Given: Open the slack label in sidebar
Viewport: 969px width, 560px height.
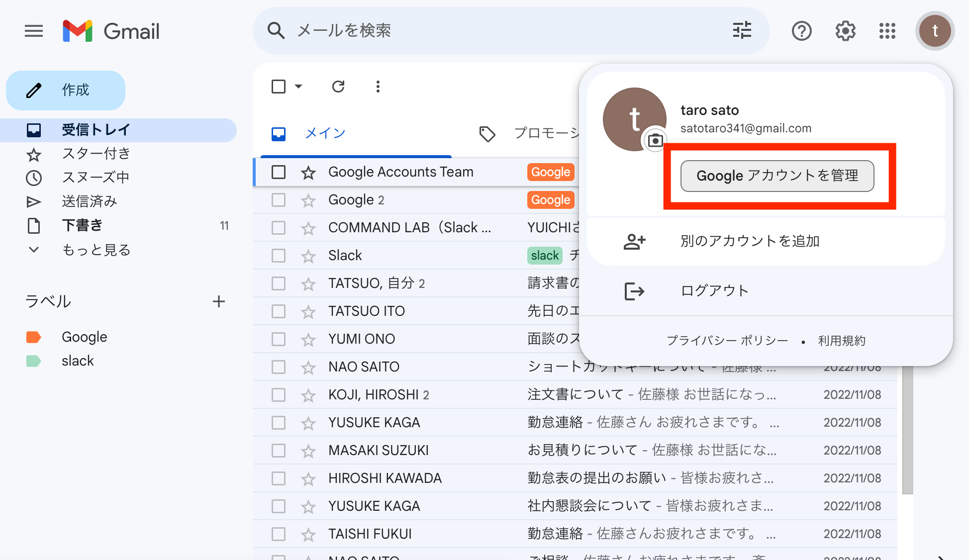Looking at the screenshot, I should tap(78, 361).
